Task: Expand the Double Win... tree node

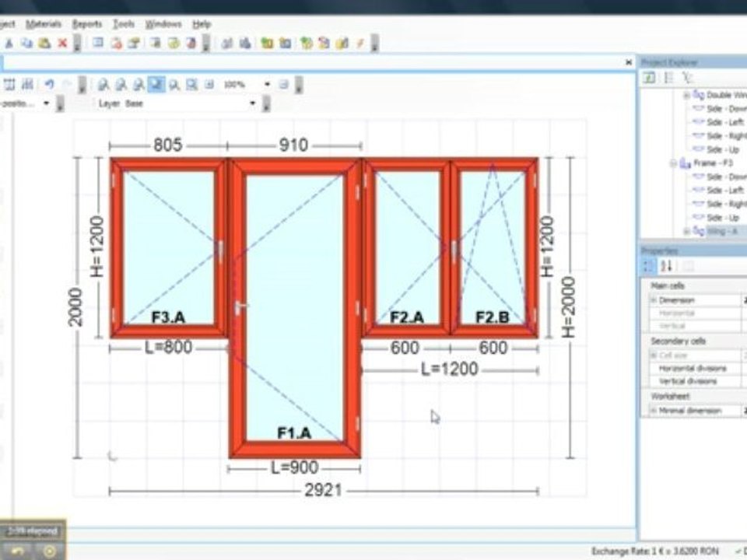Action: (686, 95)
